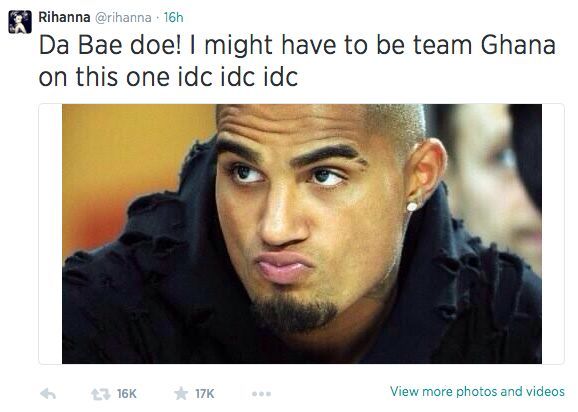Open the tweet permalink via the 16h timestamp
Screen dimensions: 578x412
coord(173,17)
